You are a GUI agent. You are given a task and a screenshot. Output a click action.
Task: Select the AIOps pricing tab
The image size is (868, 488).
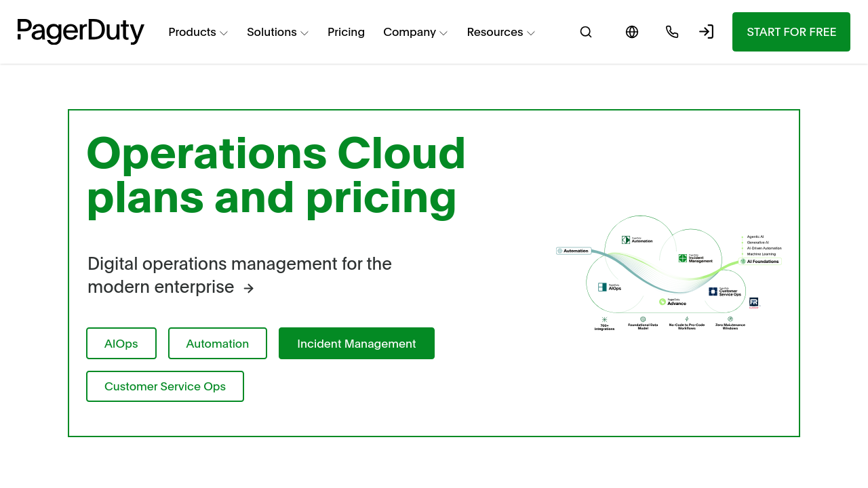(x=121, y=344)
